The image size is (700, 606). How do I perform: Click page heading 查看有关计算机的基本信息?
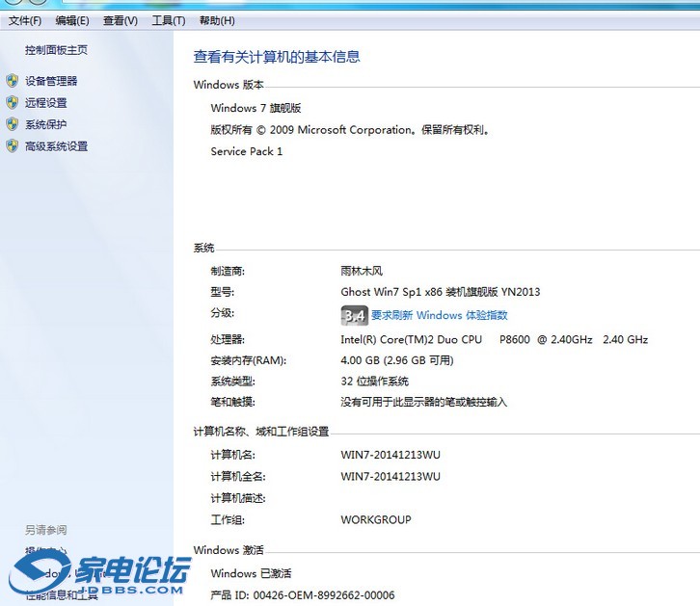pos(277,57)
